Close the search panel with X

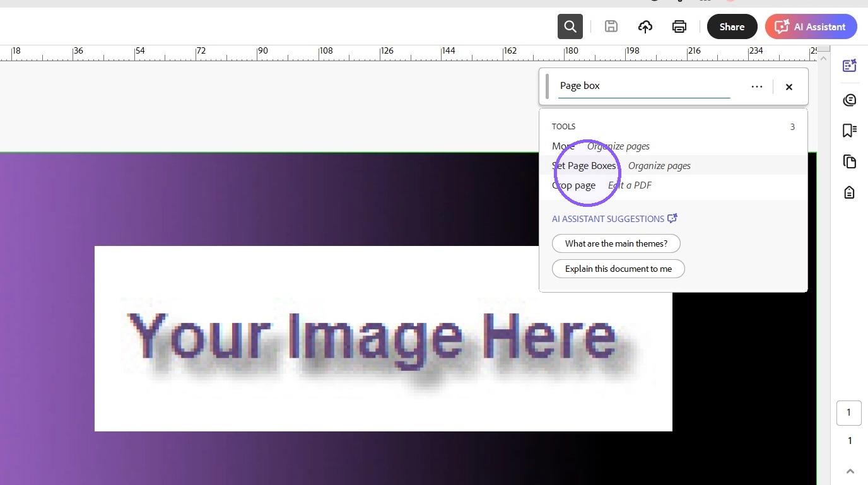pos(789,87)
